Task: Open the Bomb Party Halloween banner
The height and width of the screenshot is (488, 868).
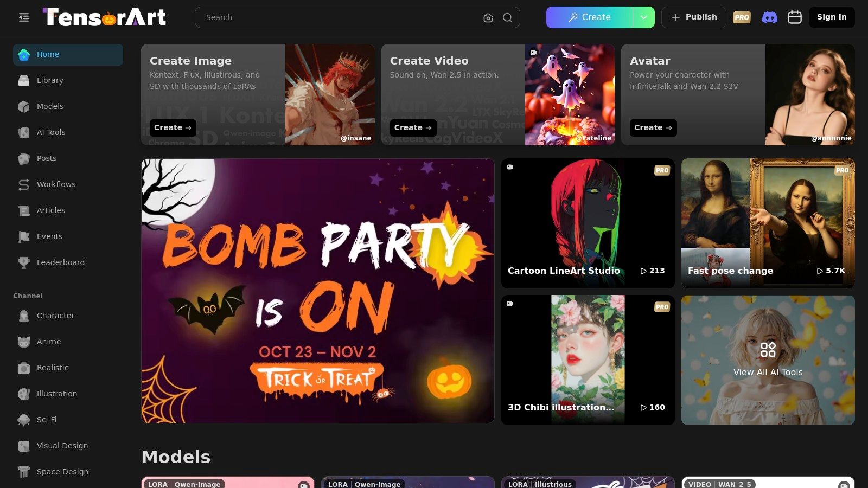Action: tap(318, 291)
